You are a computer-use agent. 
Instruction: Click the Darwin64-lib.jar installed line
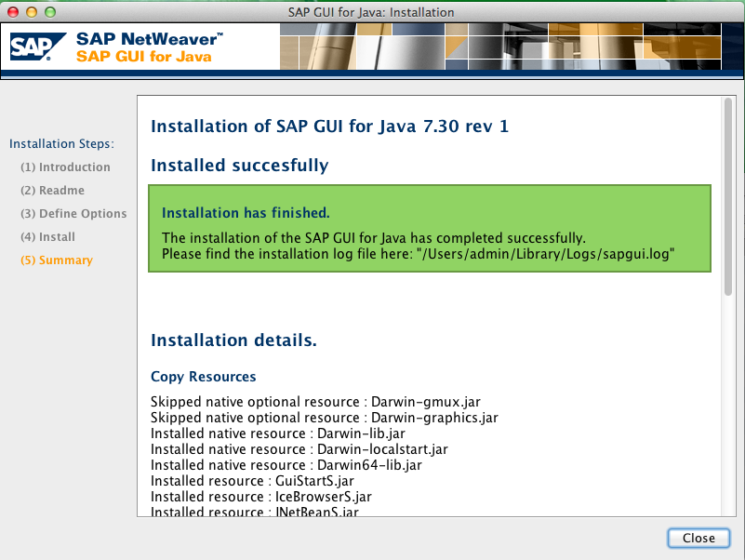click(x=286, y=465)
